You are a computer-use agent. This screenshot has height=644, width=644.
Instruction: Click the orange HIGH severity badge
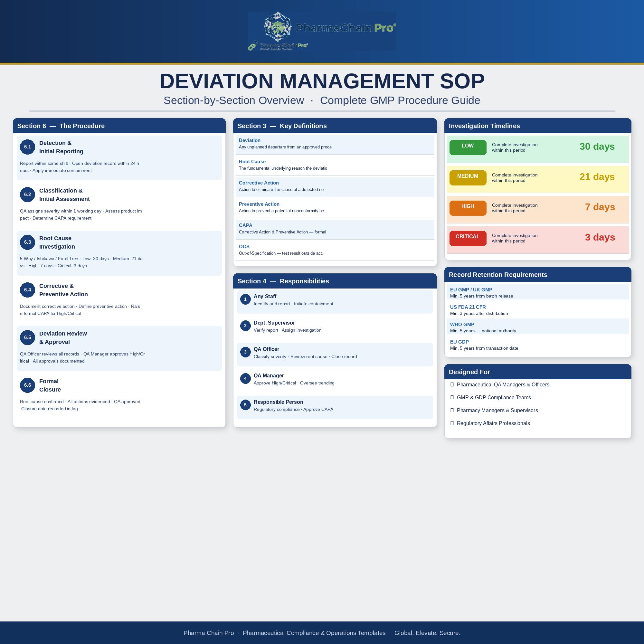(x=468, y=208)
